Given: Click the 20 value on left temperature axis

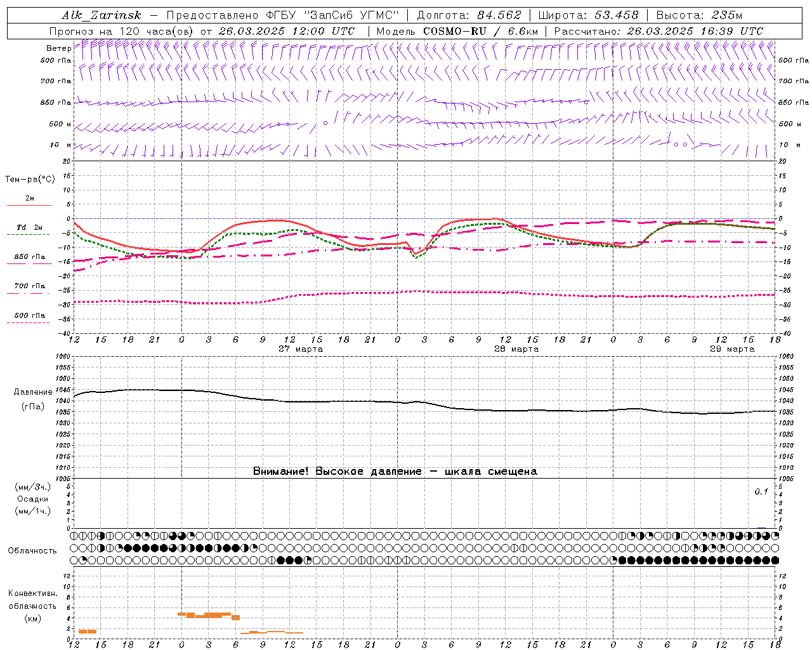Looking at the screenshot, I should coord(67,162).
